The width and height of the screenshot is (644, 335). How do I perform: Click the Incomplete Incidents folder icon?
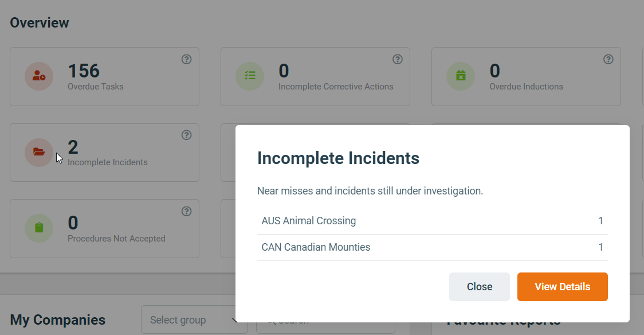(39, 151)
